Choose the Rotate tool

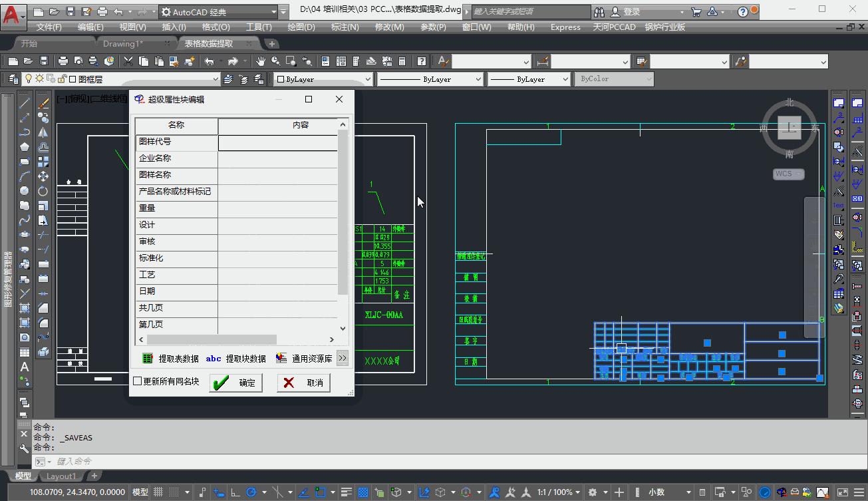coord(43,191)
